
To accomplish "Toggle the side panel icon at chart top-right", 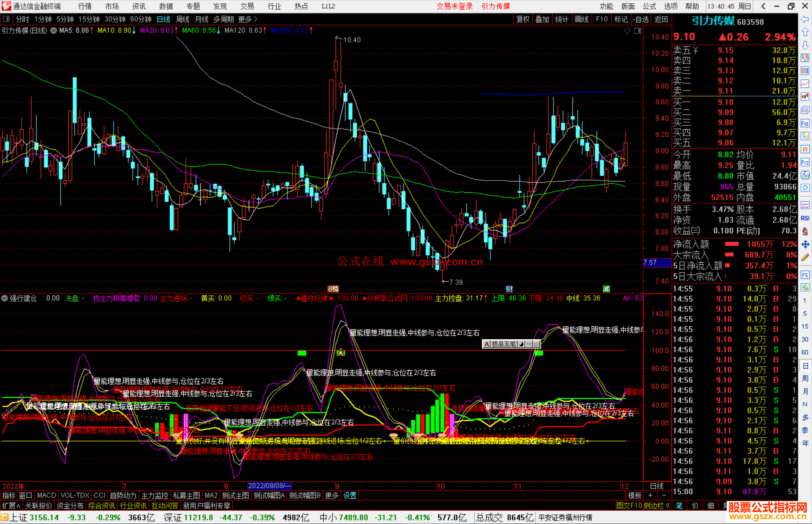I will point(638,31).
